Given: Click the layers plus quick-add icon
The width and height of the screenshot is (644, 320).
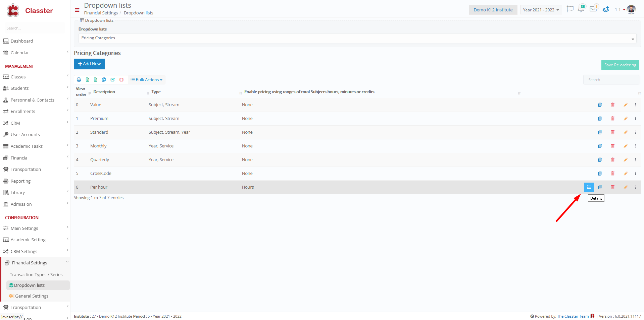Looking at the screenshot, I should tap(606, 9).
